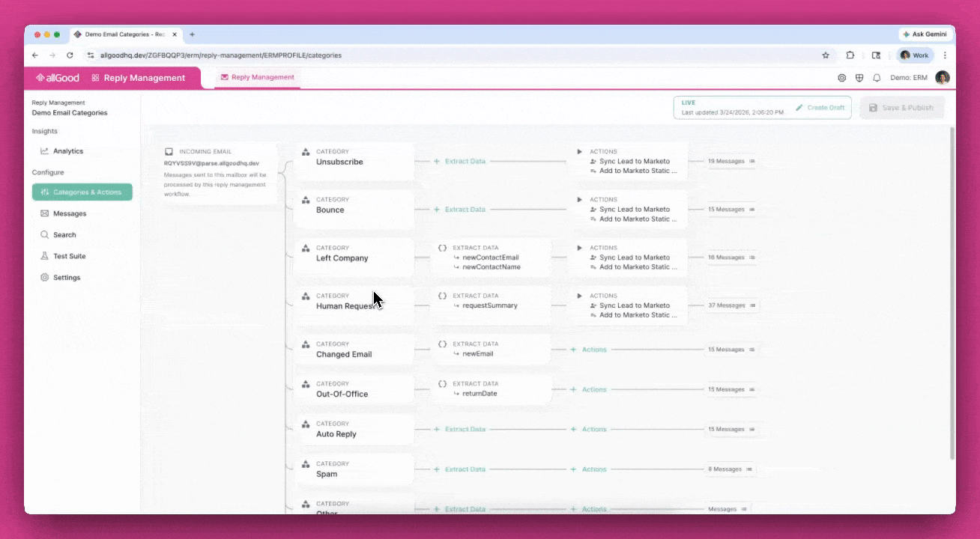The width and height of the screenshot is (980, 539).
Task: Add Extract Data for Unsubscribe
Action: tap(460, 162)
